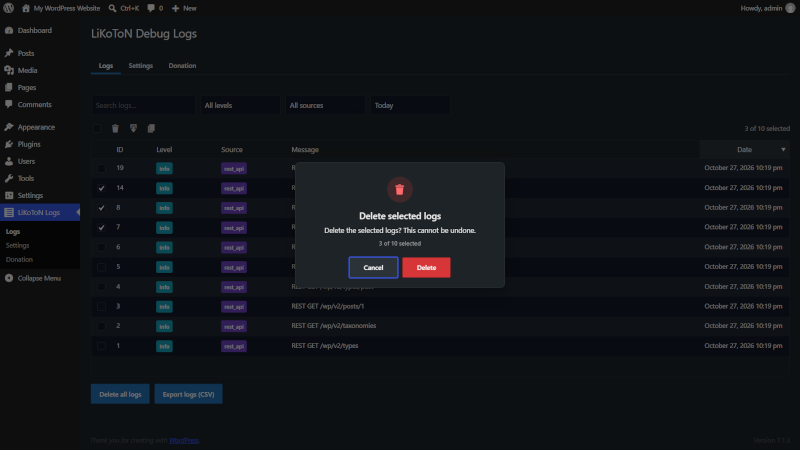Switch to the Logs tab
This screenshot has width=800, height=450.
(106, 66)
